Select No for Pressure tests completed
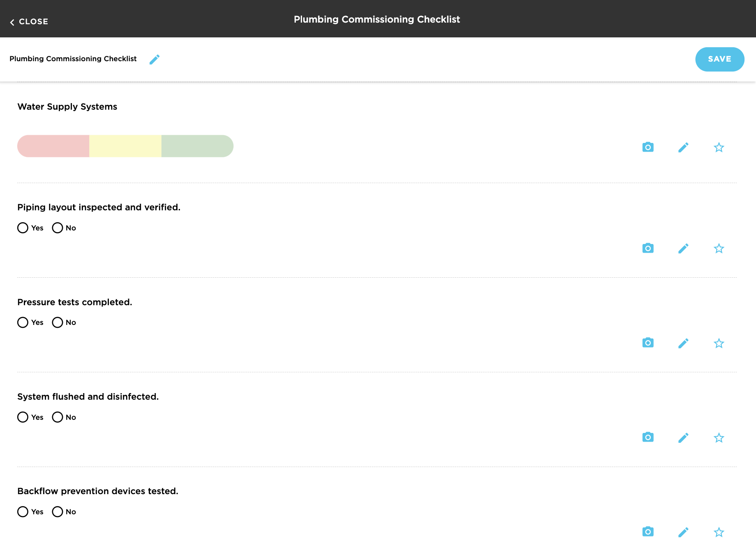The image size is (756, 557). tap(57, 322)
